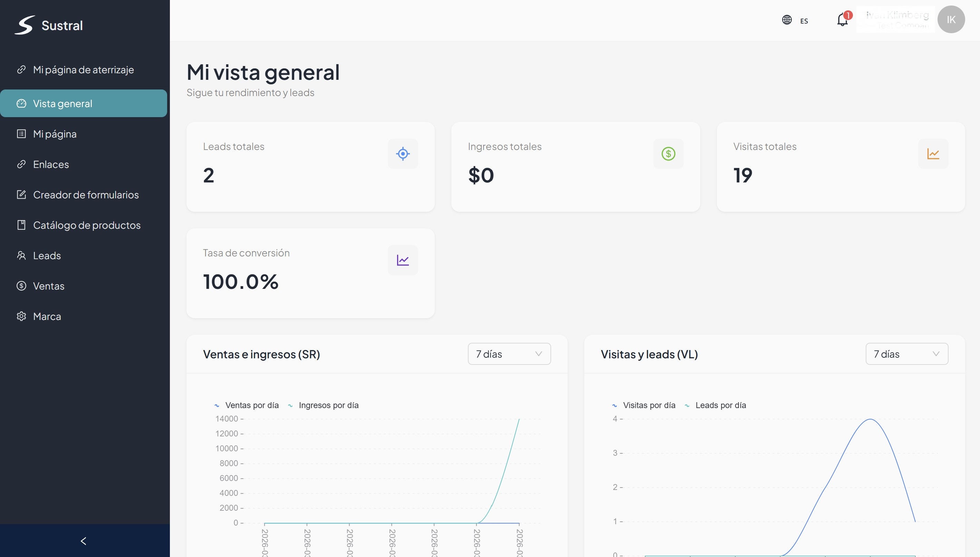Viewport: 980px width, 557px height.
Task: Click the Sustral logo icon
Action: coord(25,25)
